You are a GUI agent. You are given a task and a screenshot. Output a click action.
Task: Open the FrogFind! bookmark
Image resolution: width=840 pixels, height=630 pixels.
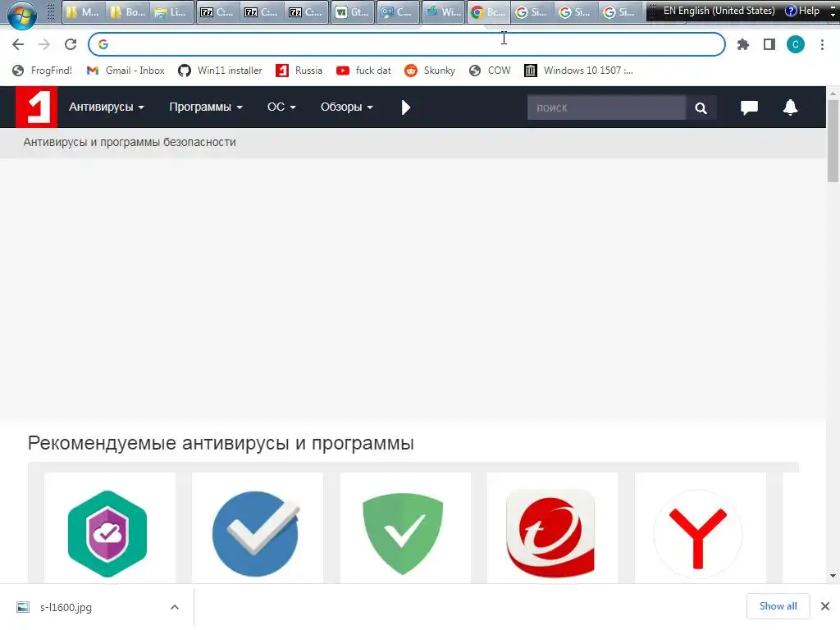pyautogui.click(x=43, y=71)
